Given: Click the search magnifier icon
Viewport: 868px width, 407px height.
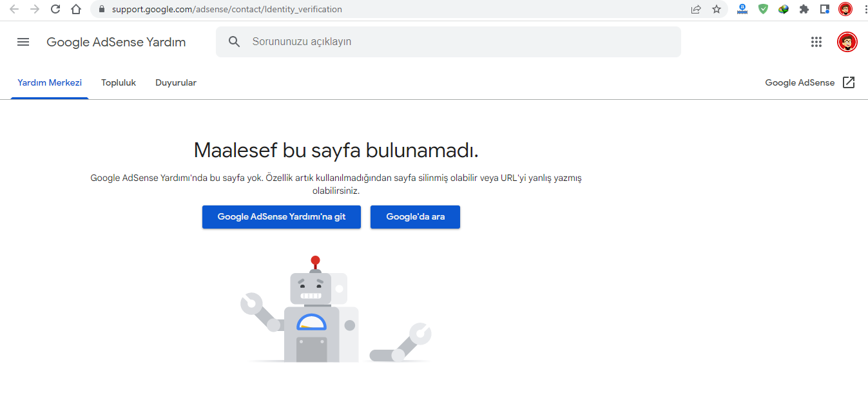Looking at the screenshot, I should [235, 42].
